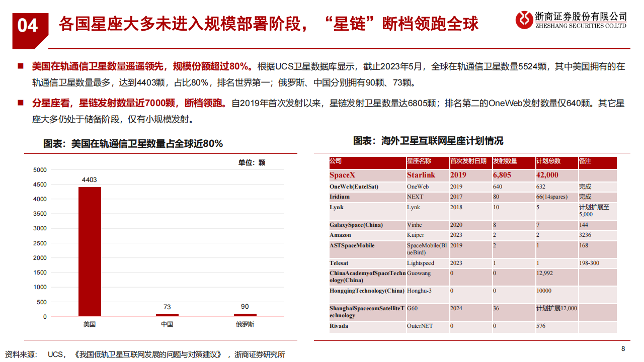Click the 浙商证券股份公司 company name text
The width and height of the screenshot is (644, 362).
[x=582, y=18]
